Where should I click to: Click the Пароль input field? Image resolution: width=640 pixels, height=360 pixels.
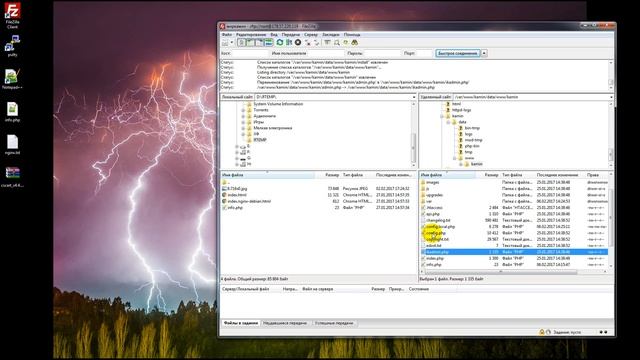click(382, 53)
